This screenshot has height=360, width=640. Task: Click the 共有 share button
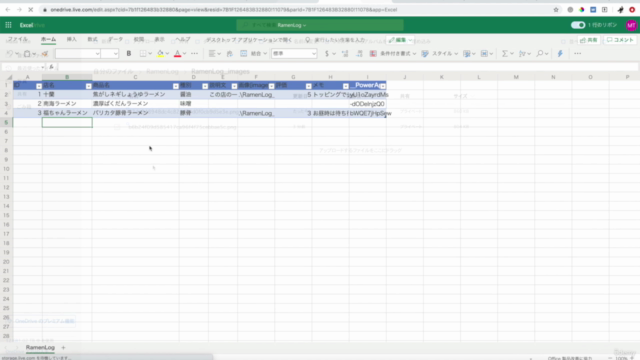click(589, 40)
